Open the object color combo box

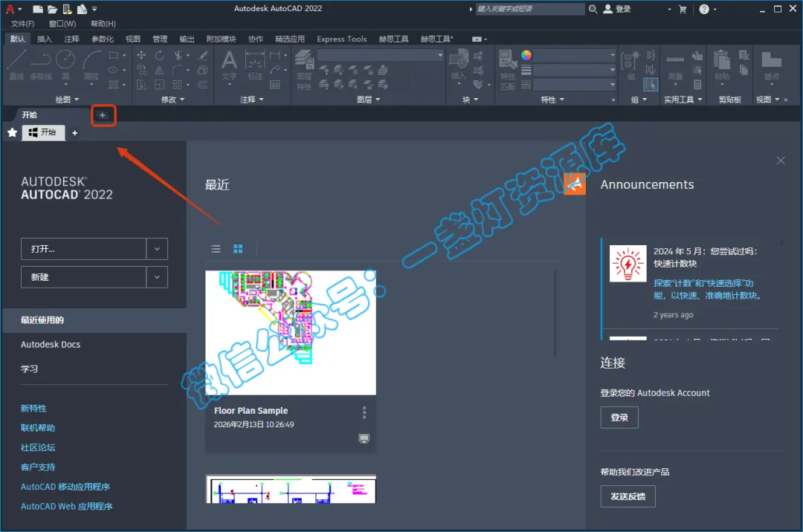click(575, 55)
